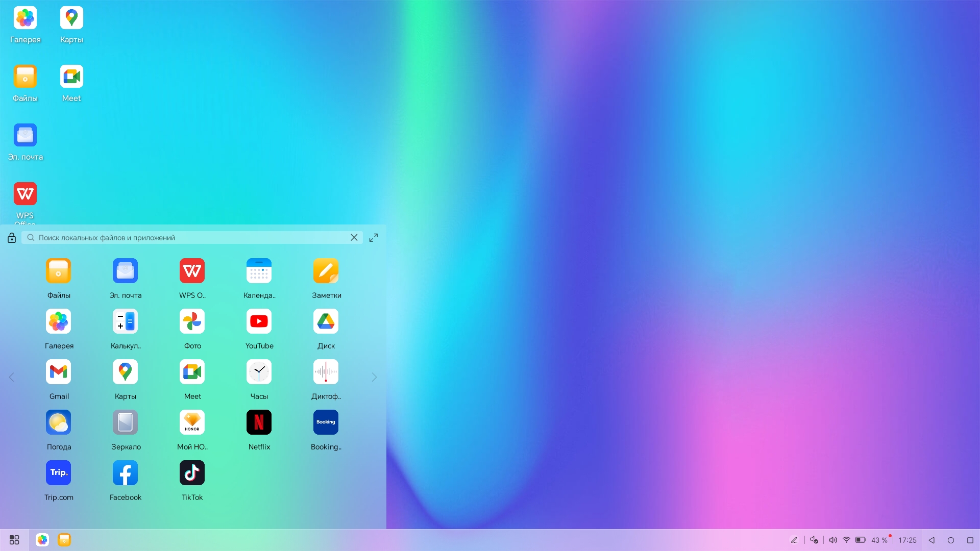Screen dimensions: 980x551
Task: Launch YouTube from the app drawer
Action: pyautogui.click(x=259, y=321)
